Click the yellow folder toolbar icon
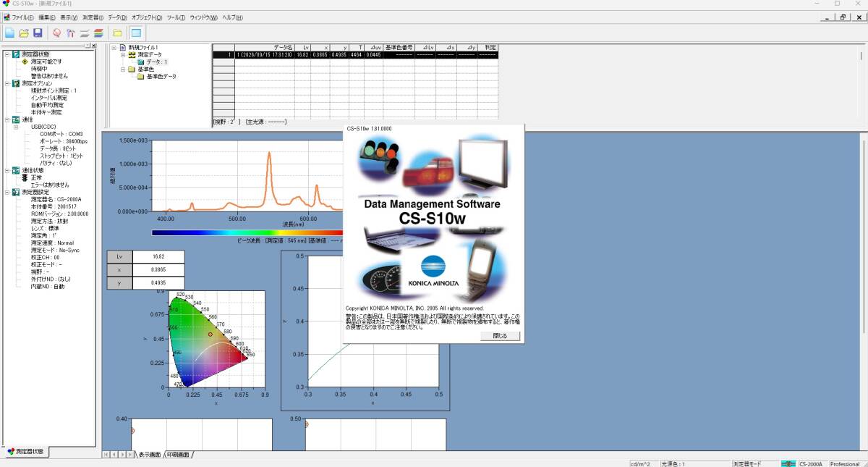Viewport: 868px width, 467px height. point(117,33)
